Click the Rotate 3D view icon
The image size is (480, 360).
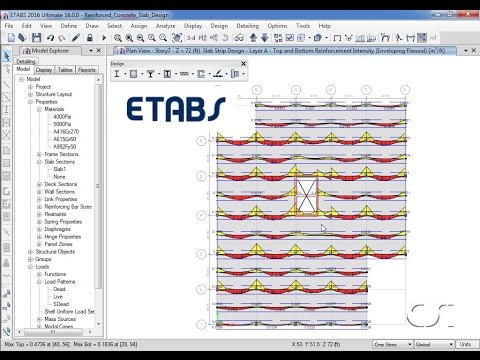(x=225, y=38)
